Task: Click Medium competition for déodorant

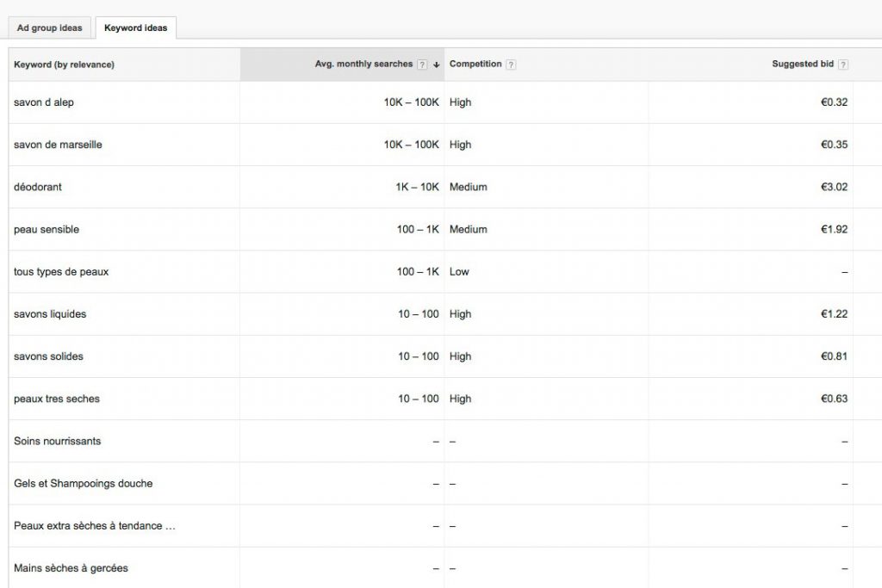Action: (x=468, y=187)
